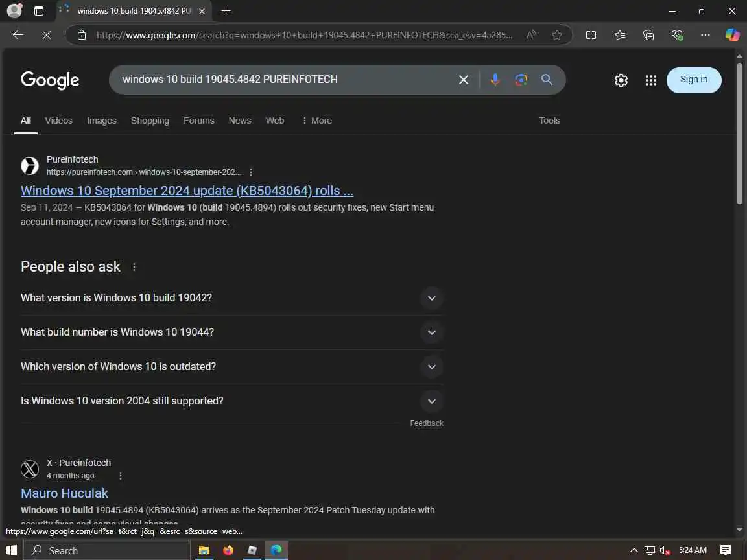
Task: Click the Google search text box
Action: pos(286,80)
